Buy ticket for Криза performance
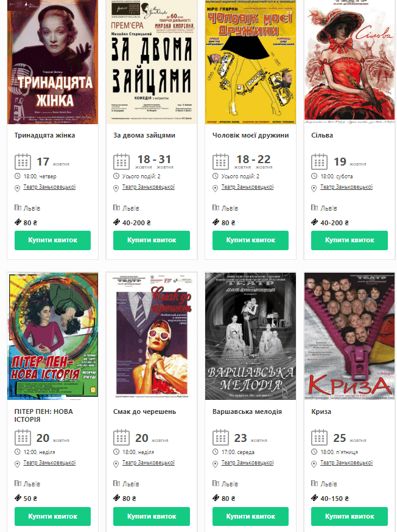Image resolution: width=397 pixels, height=532 pixels. (350, 516)
